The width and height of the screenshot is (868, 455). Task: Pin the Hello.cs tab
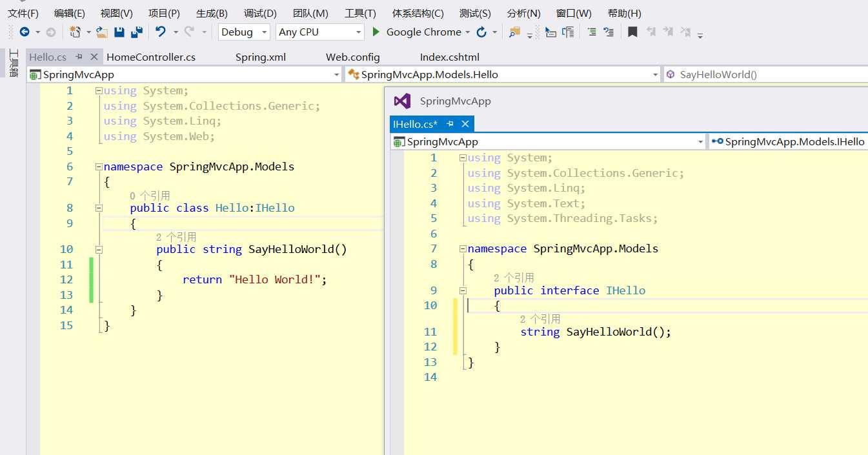click(x=79, y=57)
